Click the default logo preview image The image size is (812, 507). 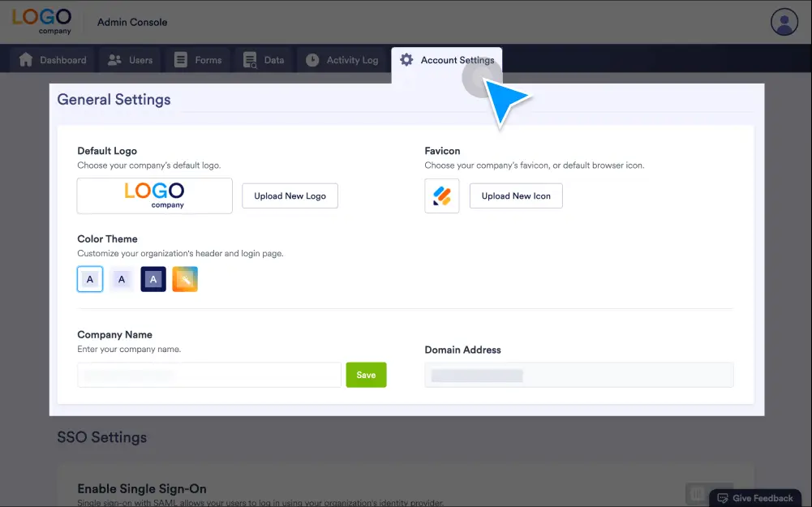[155, 195]
